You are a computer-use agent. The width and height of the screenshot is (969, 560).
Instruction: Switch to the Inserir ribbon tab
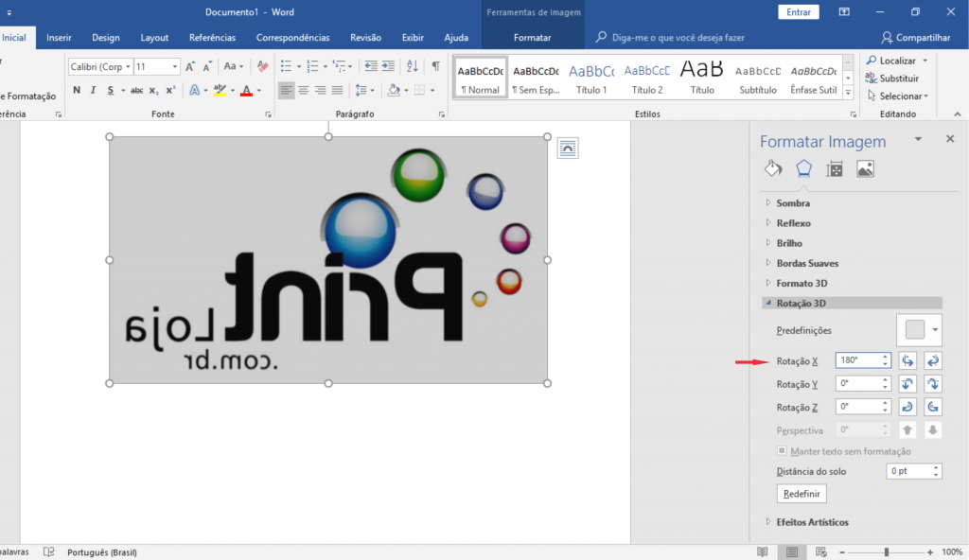click(59, 38)
